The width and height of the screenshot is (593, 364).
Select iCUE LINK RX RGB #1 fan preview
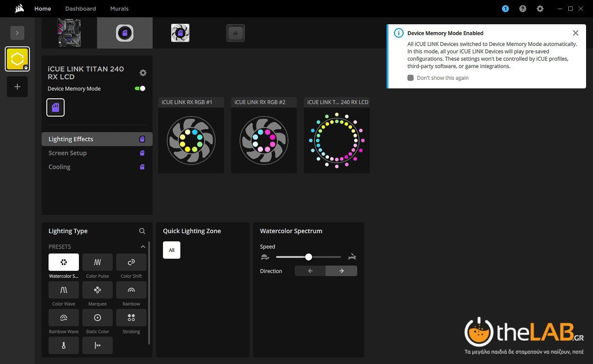tap(191, 135)
